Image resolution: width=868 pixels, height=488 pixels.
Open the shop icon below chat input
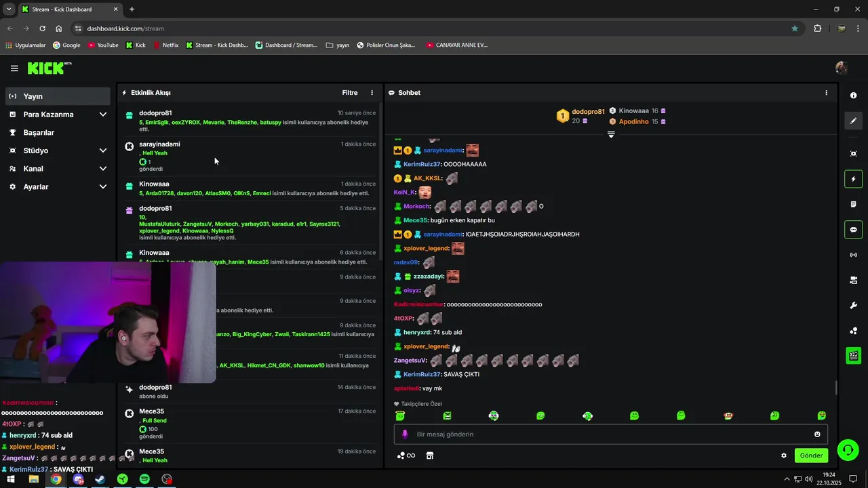pyautogui.click(x=430, y=455)
